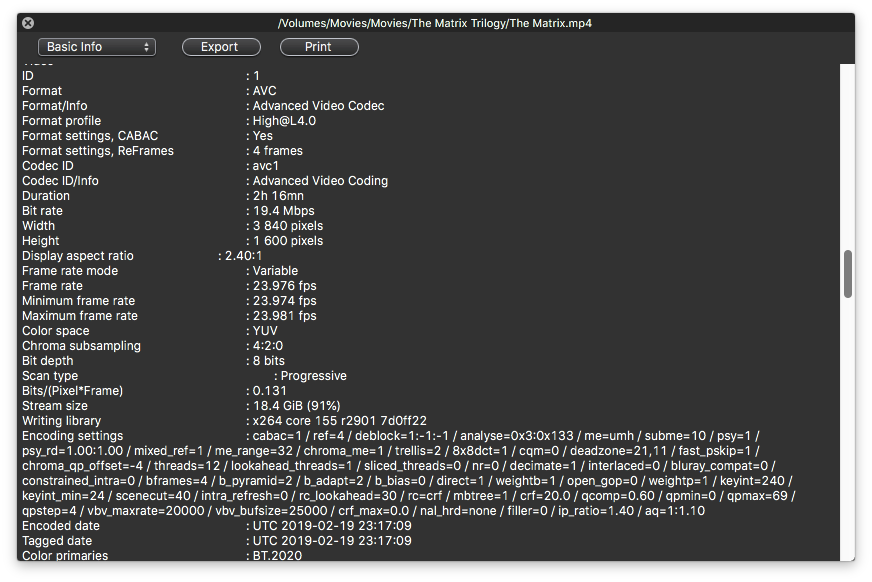The width and height of the screenshot is (872, 582).
Task: Click the Minimum frame rate label
Action: tap(79, 301)
